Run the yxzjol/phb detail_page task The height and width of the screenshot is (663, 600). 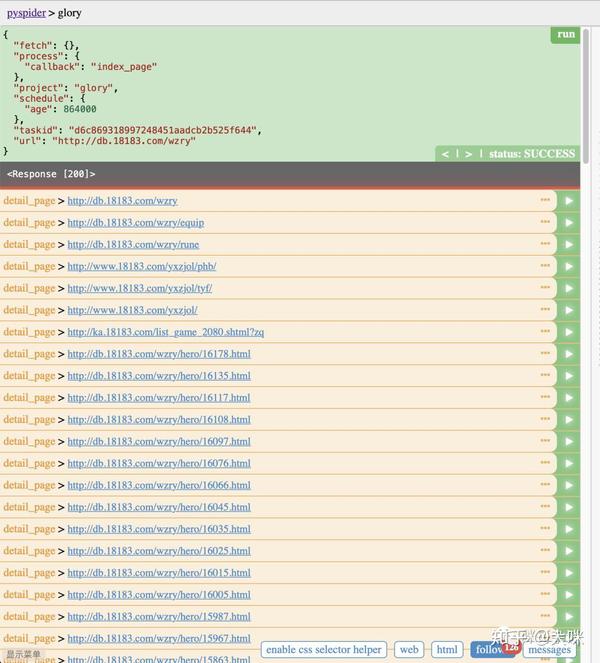point(569,266)
